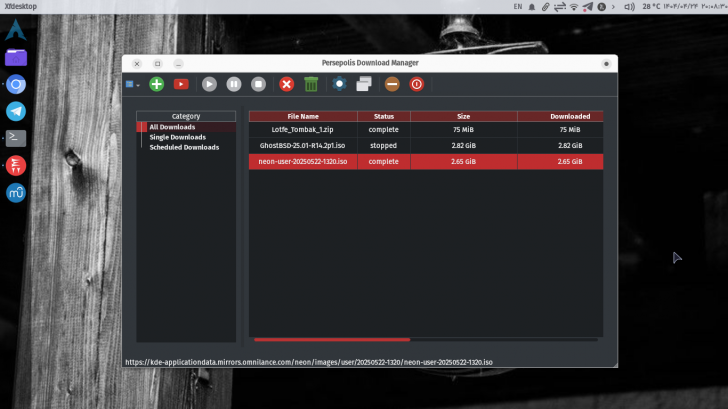Open the notifications bell in panel
728x409 pixels.
tap(532, 6)
